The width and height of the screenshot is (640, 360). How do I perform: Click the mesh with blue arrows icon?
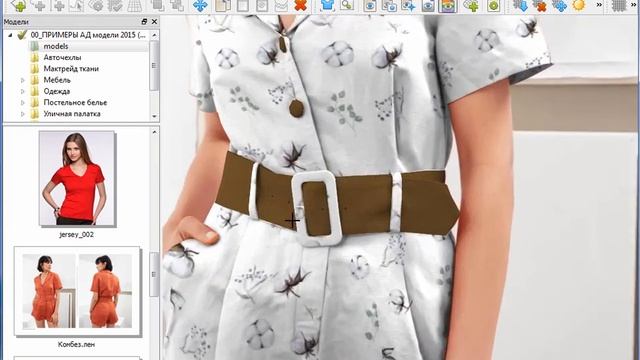(559, 5)
